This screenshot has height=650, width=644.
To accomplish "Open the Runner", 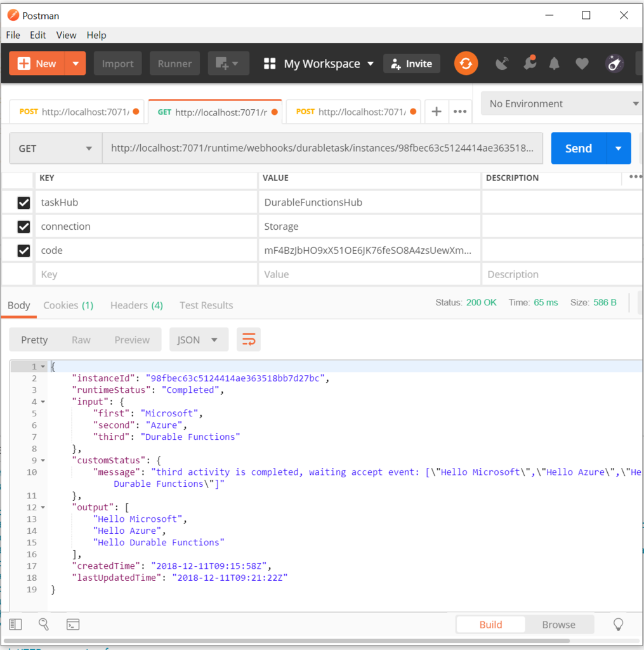I will [174, 63].
